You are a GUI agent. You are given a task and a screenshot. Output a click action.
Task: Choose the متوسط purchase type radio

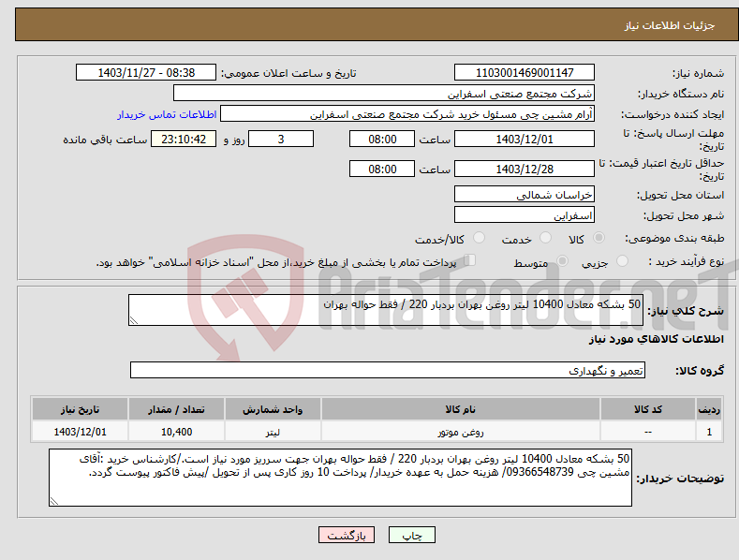pyautogui.click(x=562, y=260)
